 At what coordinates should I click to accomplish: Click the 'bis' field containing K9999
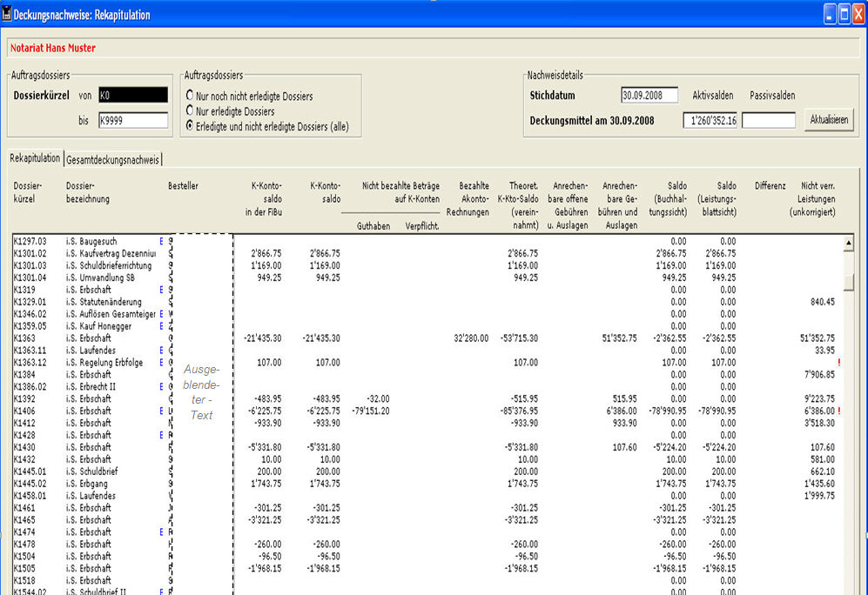click(132, 121)
